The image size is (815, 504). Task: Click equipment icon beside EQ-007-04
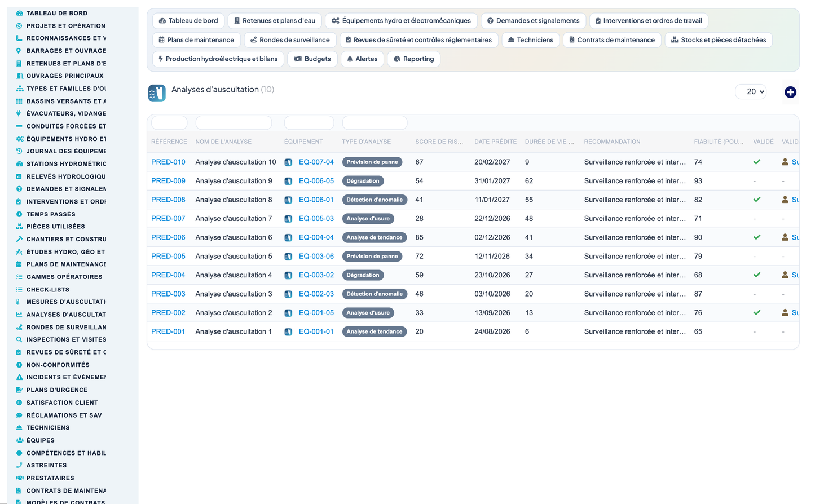288,162
